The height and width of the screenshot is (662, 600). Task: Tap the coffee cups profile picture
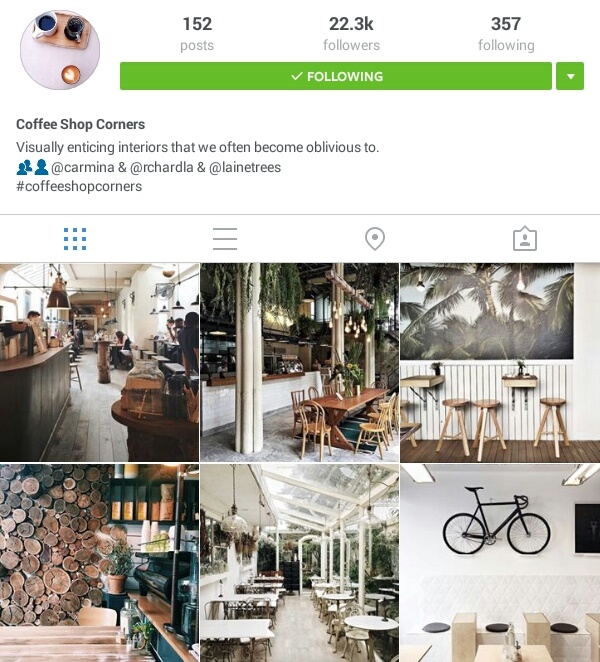(60, 50)
